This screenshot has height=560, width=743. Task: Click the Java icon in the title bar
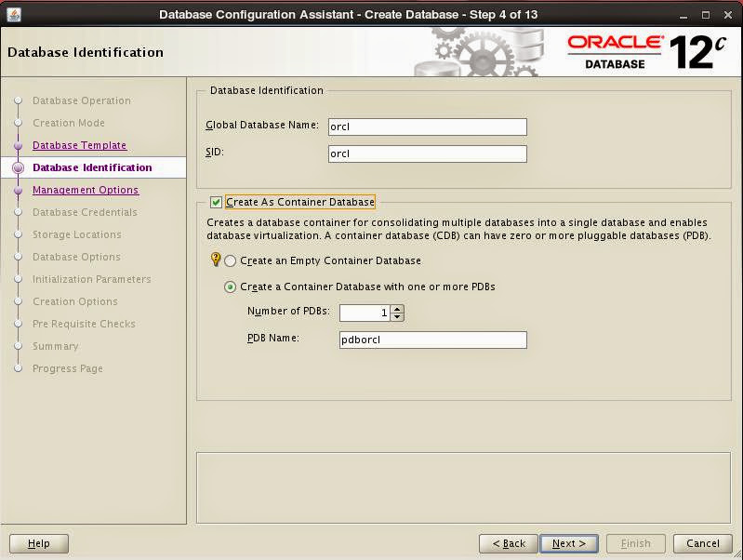[x=14, y=14]
